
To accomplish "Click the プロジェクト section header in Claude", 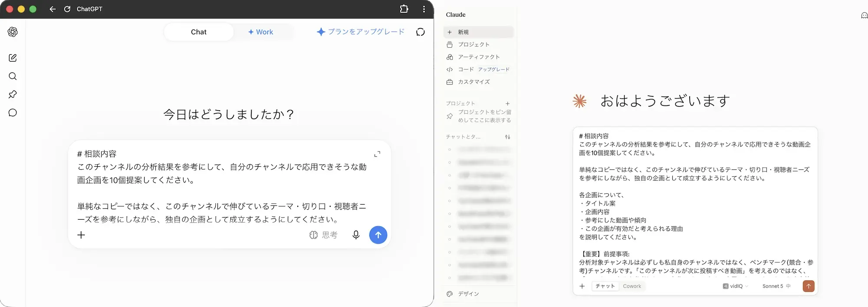I will point(460,103).
